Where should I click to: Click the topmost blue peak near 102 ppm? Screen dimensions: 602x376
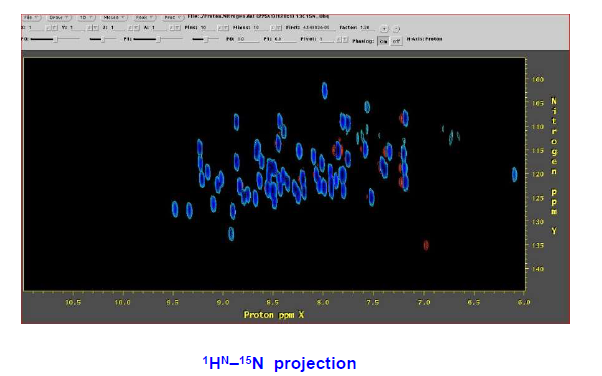click(325, 90)
